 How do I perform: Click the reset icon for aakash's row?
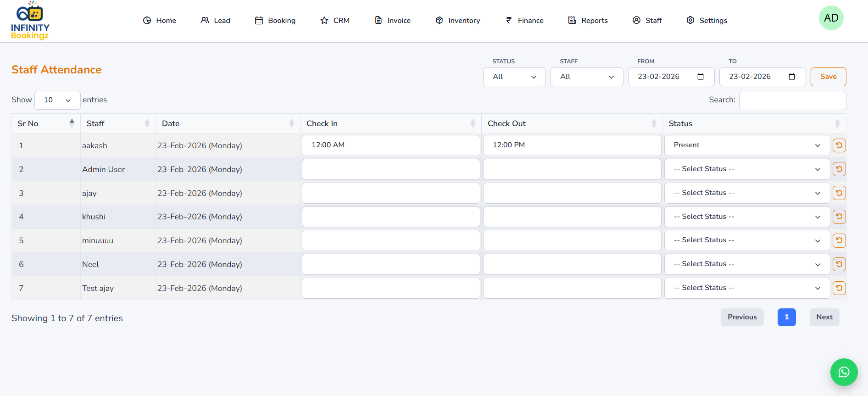(x=839, y=145)
